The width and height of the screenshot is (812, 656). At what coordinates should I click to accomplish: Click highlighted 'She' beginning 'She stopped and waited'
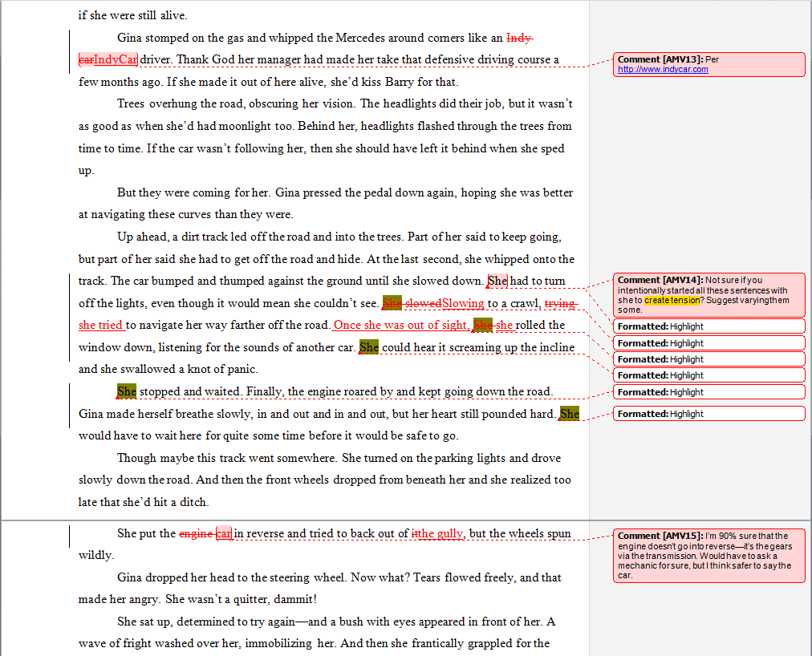(x=126, y=391)
